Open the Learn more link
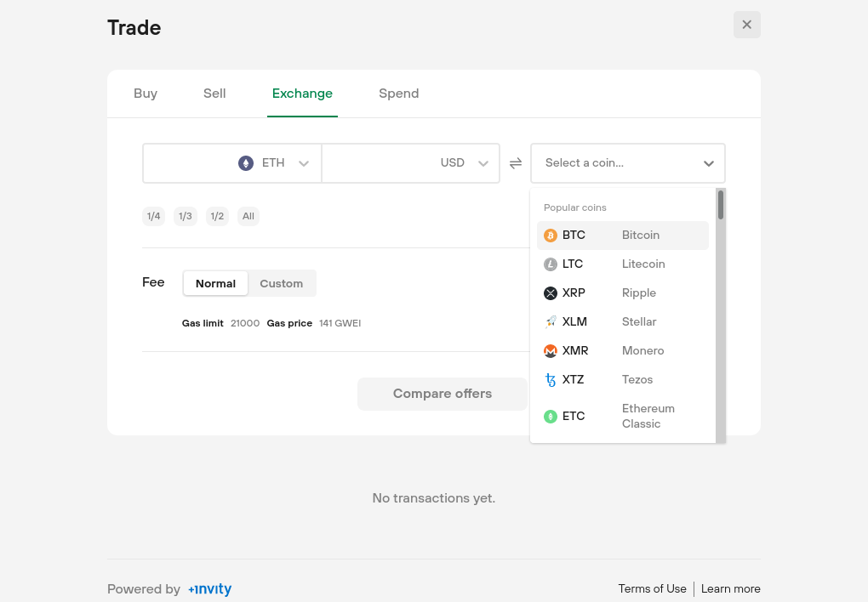868x602 pixels. pyautogui.click(x=731, y=588)
